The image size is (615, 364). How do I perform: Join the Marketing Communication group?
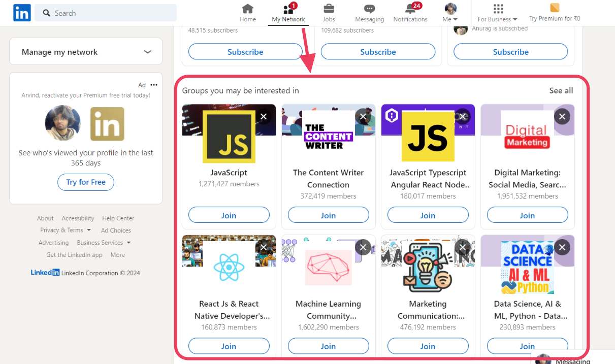[x=428, y=346]
